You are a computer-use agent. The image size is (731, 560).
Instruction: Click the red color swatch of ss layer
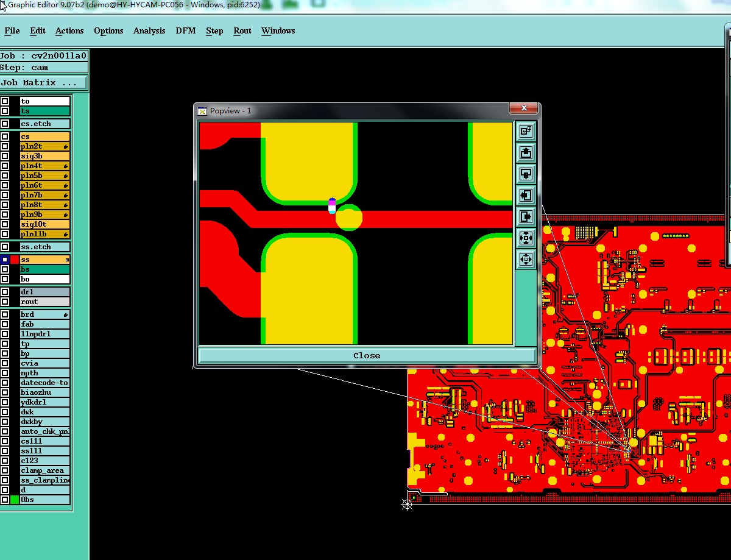click(15, 260)
